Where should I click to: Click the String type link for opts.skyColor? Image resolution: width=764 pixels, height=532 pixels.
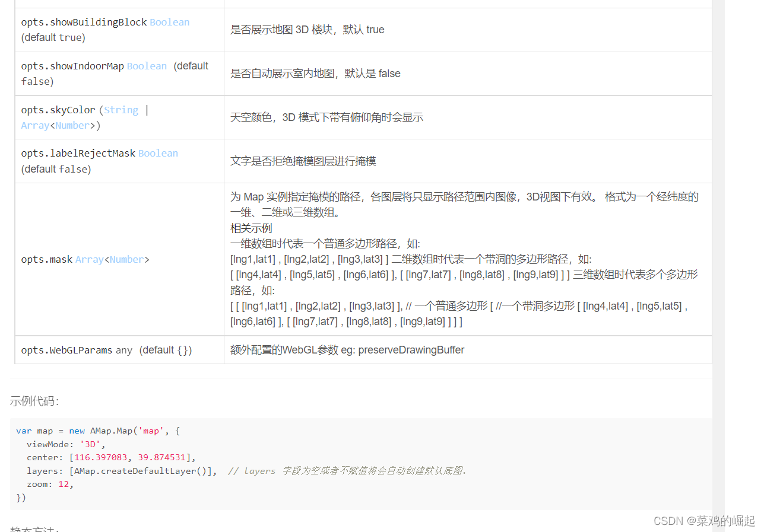click(x=121, y=110)
